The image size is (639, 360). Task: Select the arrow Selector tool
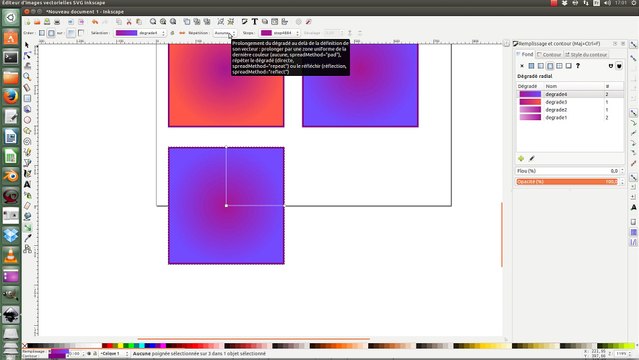pyautogui.click(x=27, y=44)
